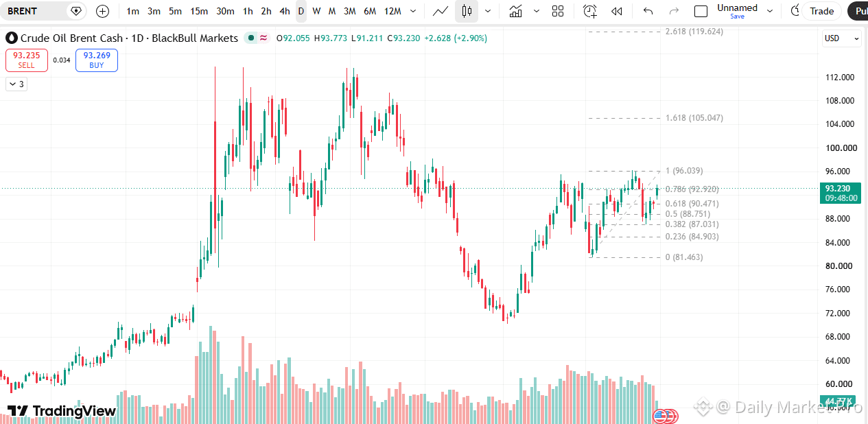Click the Crude Oil Brent Cash symbol title
The height and width of the screenshot is (424, 868).
click(129, 38)
